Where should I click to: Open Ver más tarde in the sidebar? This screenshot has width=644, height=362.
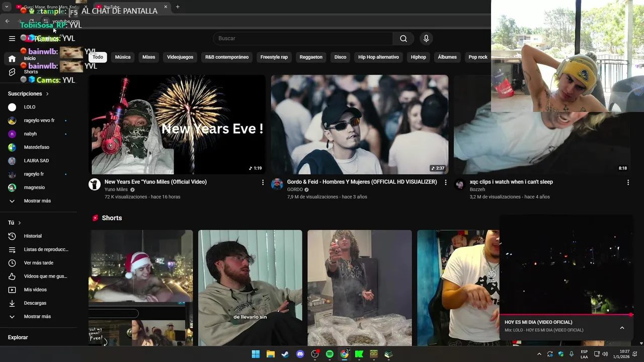point(38,263)
